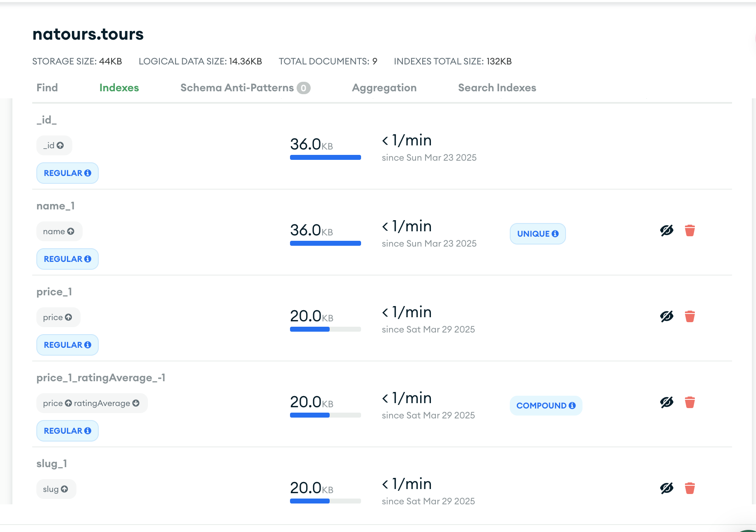
Task: Hide the price_1 index
Action: tap(666, 316)
